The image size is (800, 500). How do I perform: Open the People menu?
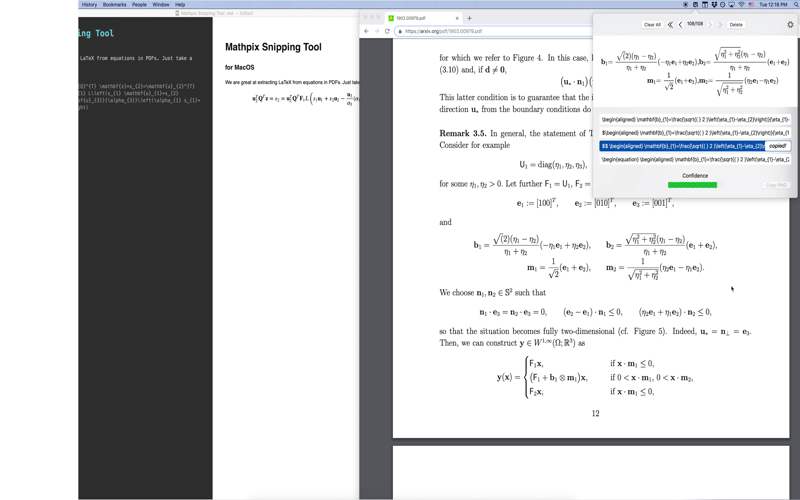[x=139, y=5]
